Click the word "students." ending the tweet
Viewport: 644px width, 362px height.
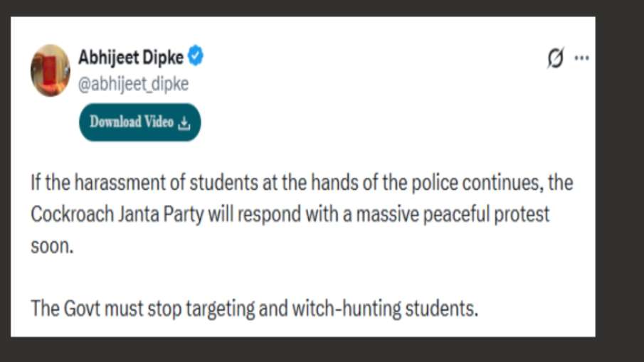pyautogui.click(x=442, y=309)
